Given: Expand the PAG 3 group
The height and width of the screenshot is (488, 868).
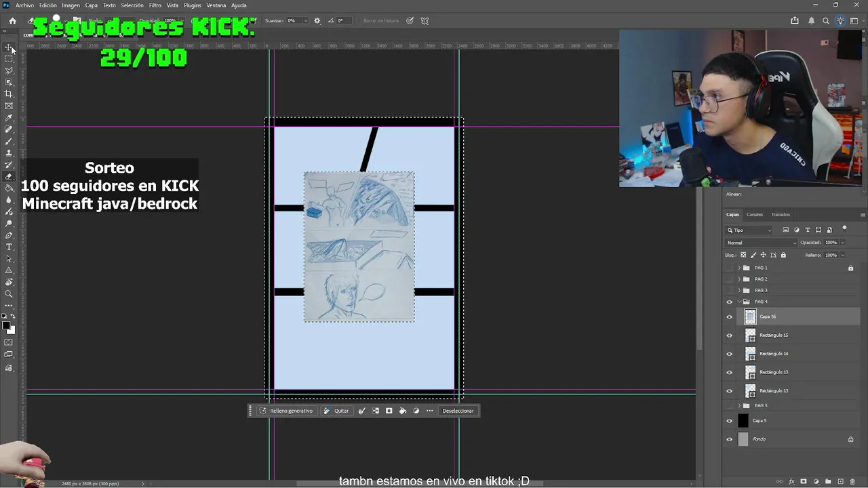Looking at the screenshot, I should click(739, 290).
